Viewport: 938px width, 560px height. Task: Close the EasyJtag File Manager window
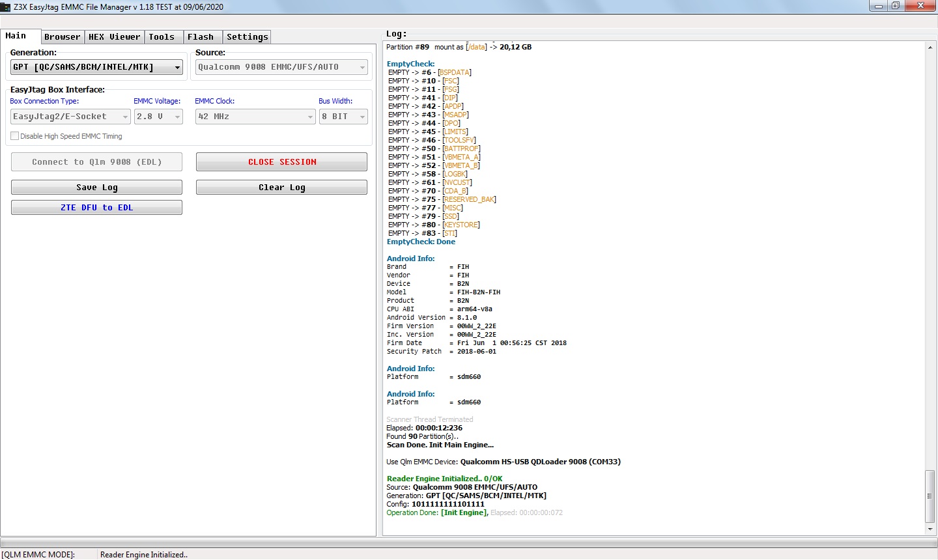click(921, 6)
